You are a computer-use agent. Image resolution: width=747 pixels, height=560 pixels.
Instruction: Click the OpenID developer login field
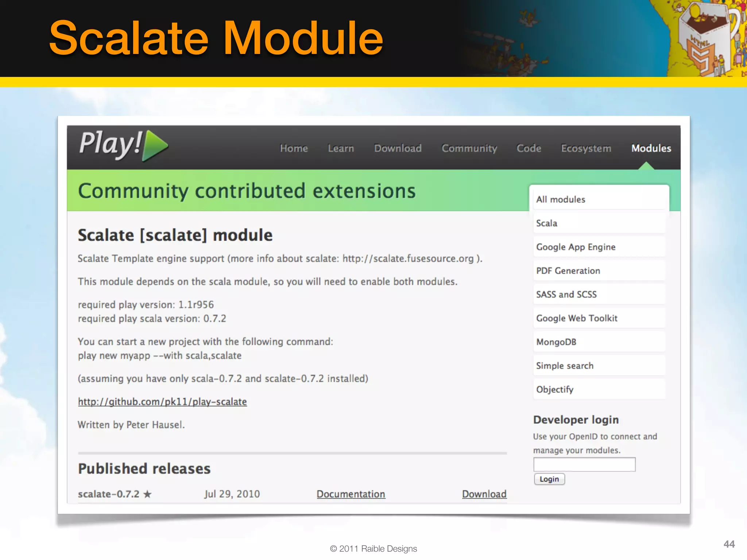(x=584, y=464)
